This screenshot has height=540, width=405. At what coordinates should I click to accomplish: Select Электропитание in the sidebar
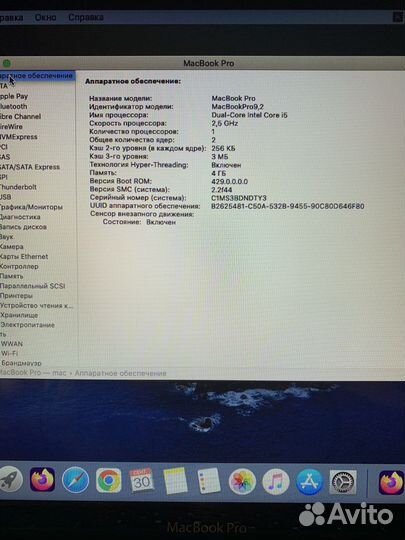coord(28,325)
